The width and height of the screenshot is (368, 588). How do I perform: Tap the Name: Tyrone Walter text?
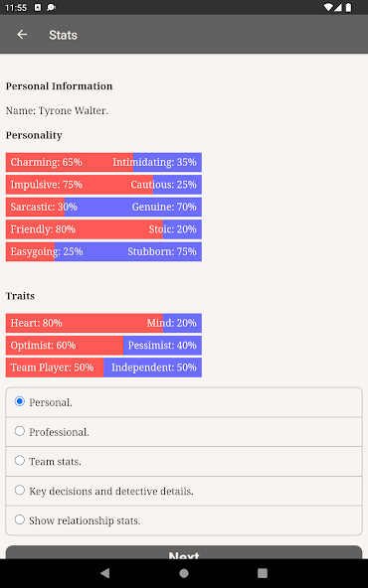pyautogui.click(x=57, y=110)
